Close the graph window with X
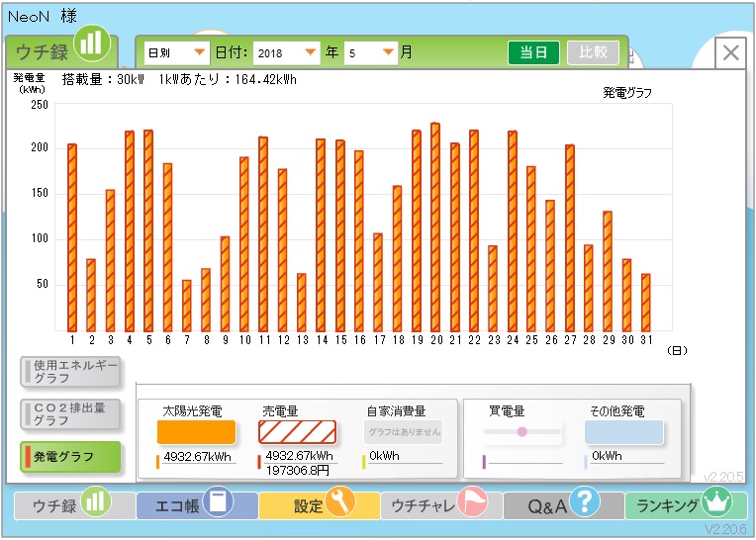This screenshot has width=756, height=540. tap(731, 52)
